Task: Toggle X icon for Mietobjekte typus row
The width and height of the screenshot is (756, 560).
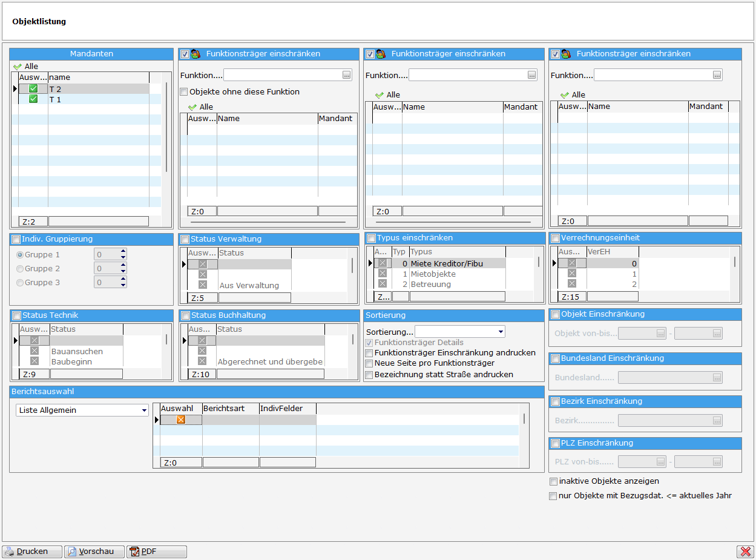Action: pyautogui.click(x=383, y=274)
